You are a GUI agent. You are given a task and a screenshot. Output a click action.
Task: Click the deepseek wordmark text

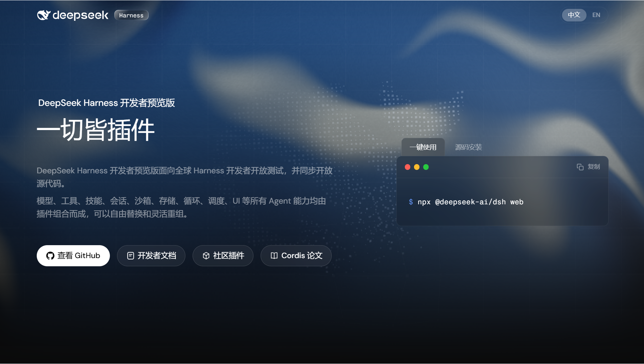coord(80,15)
